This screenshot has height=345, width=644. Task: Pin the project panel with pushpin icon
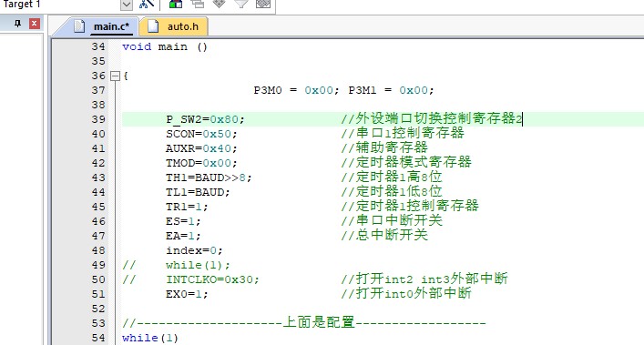pos(17,24)
